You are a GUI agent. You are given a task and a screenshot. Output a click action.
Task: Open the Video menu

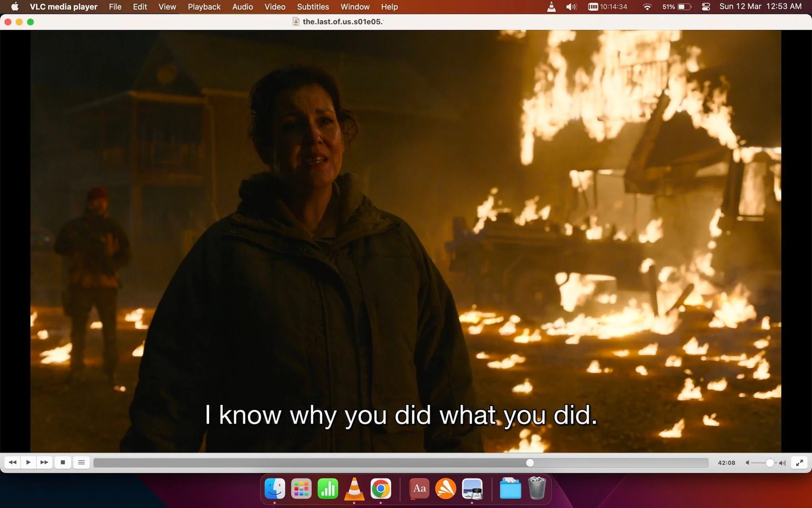point(275,7)
